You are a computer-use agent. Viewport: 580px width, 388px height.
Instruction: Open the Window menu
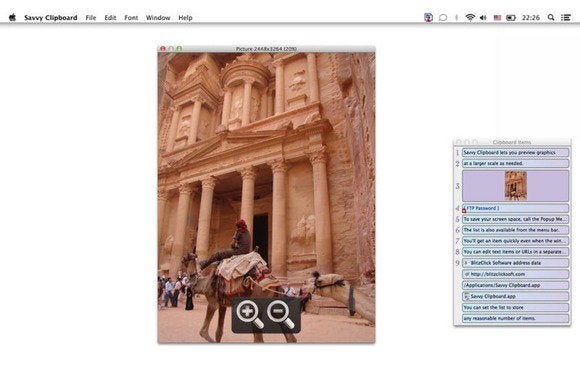coord(158,17)
